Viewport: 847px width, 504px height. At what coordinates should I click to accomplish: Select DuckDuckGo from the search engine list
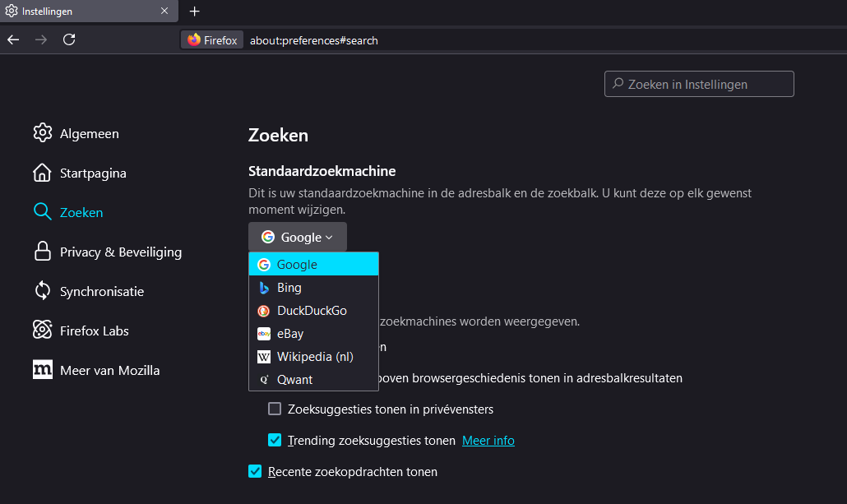(312, 311)
